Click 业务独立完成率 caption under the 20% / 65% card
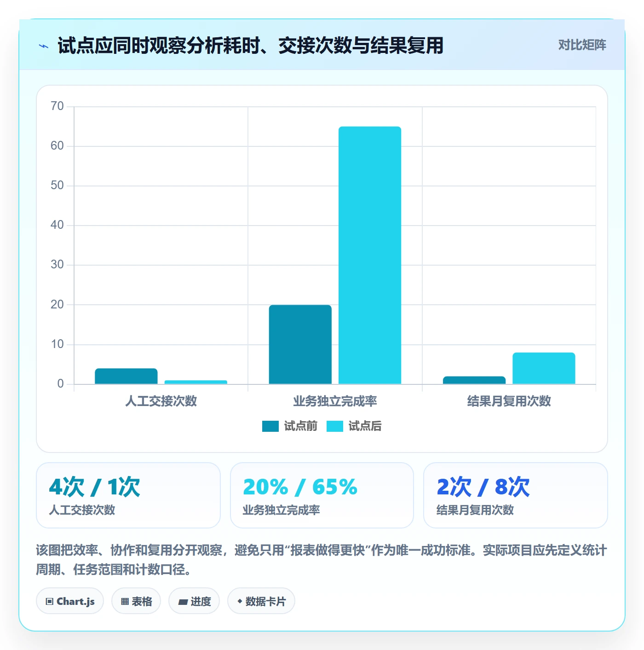Image resolution: width=644 pixels, height=650 pixels. click(281, 510)
